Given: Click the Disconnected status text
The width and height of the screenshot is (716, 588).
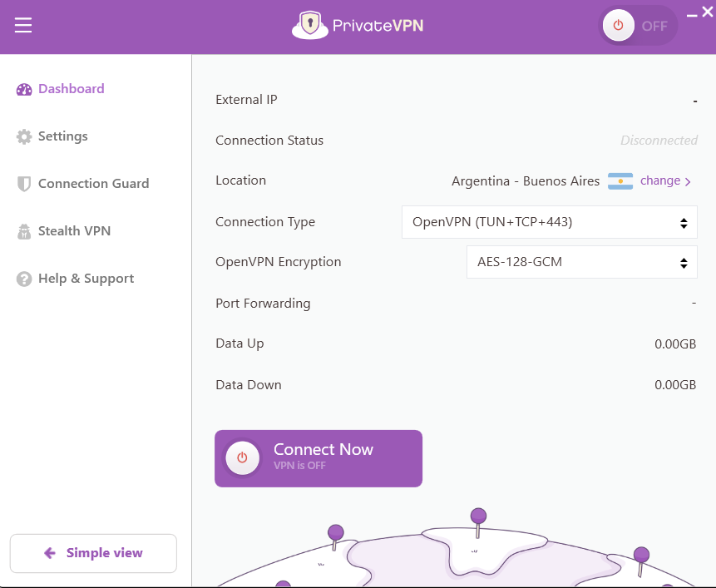Looking at the screenshot, I should tap(659, 141).
